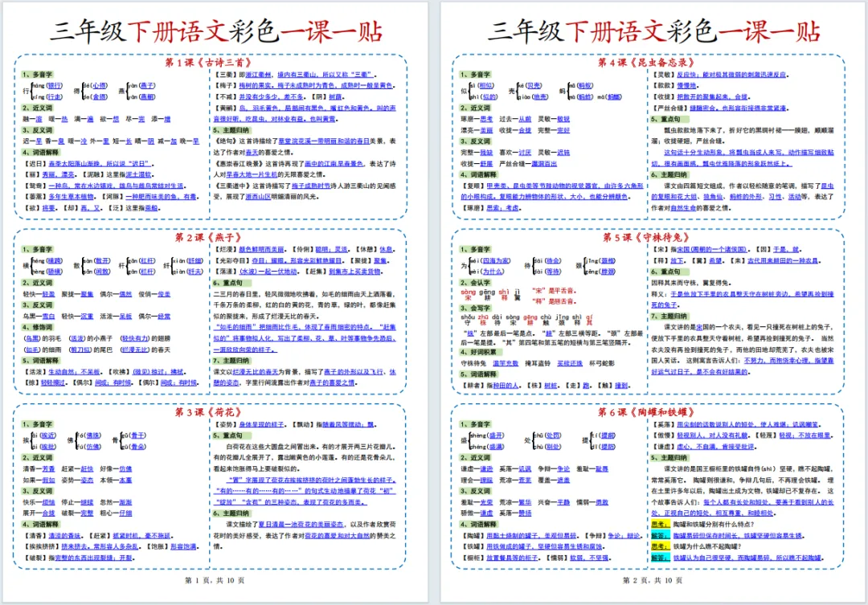Click "4、修饰词" label in 燕子 lesson
The height and width of the screenshot is (605, 868).
37,327
